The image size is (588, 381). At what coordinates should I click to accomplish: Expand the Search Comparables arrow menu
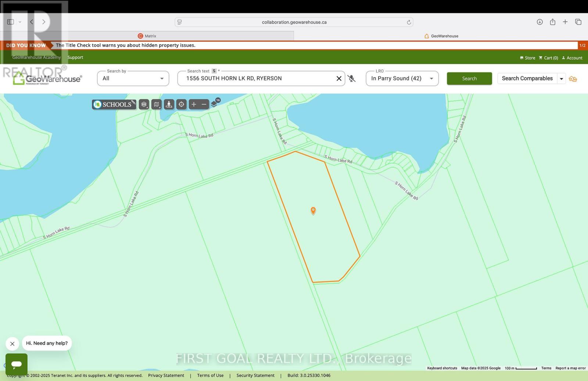(561, 79)
